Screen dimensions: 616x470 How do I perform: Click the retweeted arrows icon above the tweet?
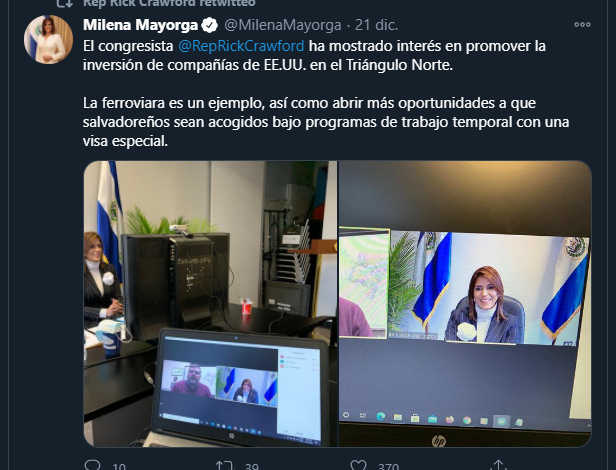click(x=65, y=3)
